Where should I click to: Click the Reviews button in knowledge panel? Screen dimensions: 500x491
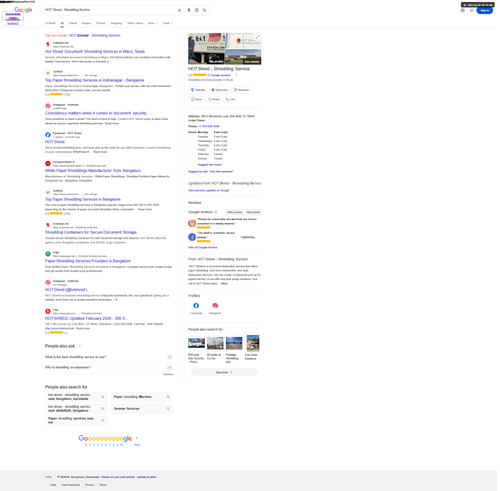tap(242, 90)
